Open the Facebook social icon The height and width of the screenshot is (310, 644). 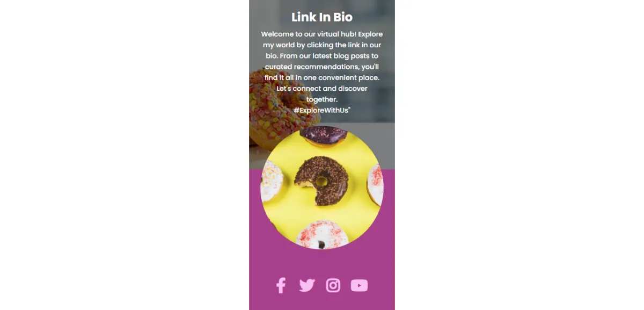point(281,285)
